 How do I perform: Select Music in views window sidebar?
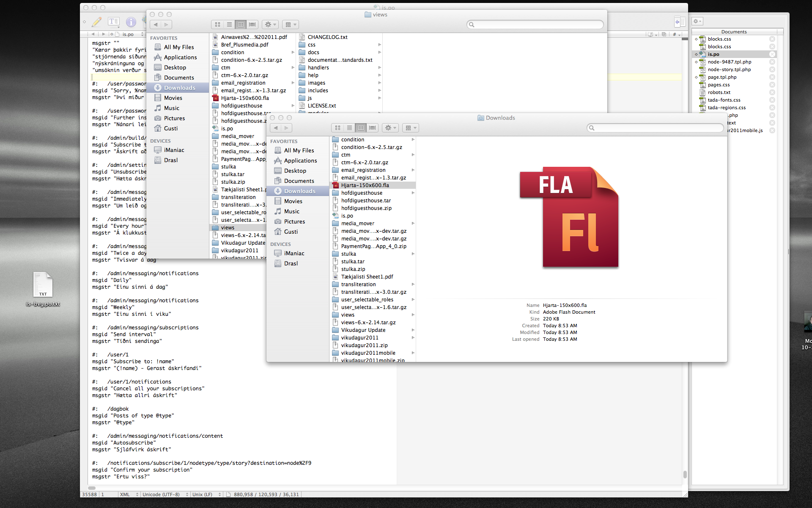[x=171, y=108]
